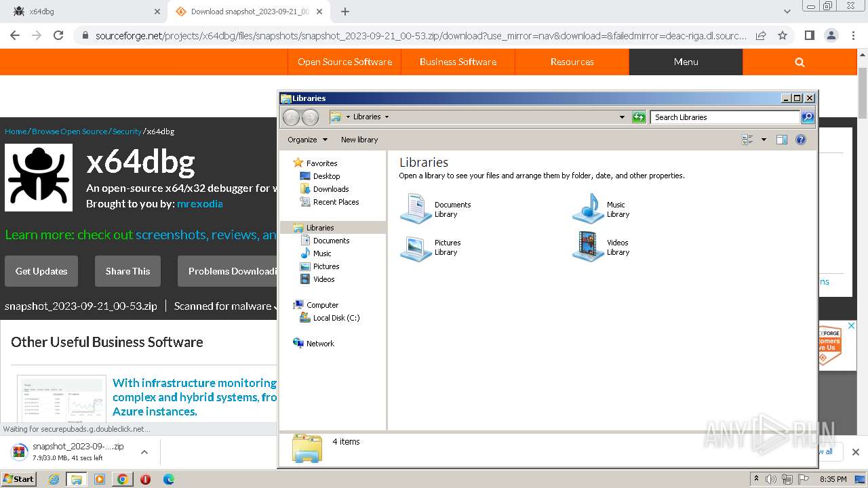This screenshot has height=488, width=868.
Task: Click the Explorer Back navigation arrow
Action: tap(291, 117)
